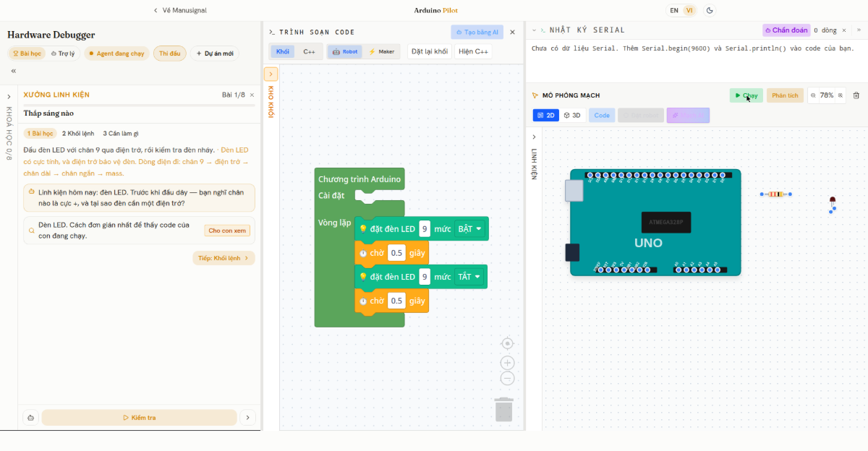The width and height of the screenshot is (868, 451).
Task: Delete circuit with trash icon
Action: [856, 95]
